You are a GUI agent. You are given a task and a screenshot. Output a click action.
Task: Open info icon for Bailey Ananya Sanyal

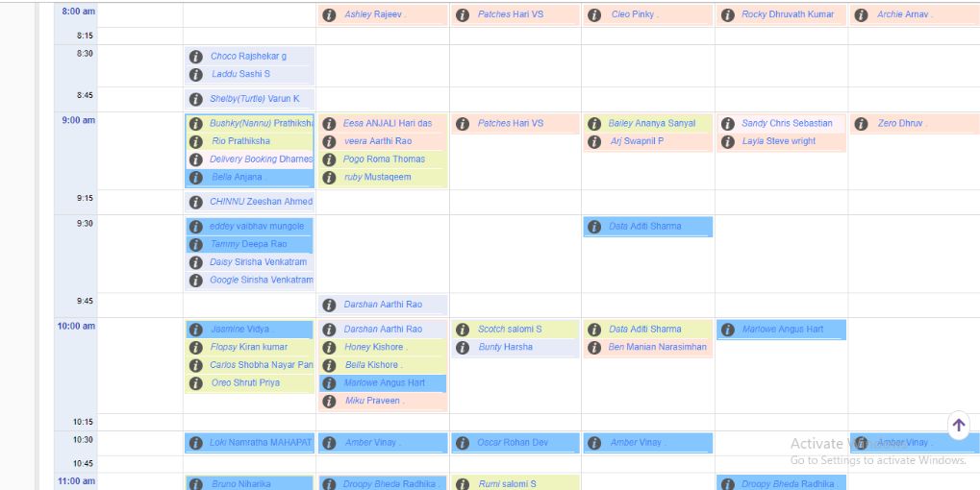594,124
